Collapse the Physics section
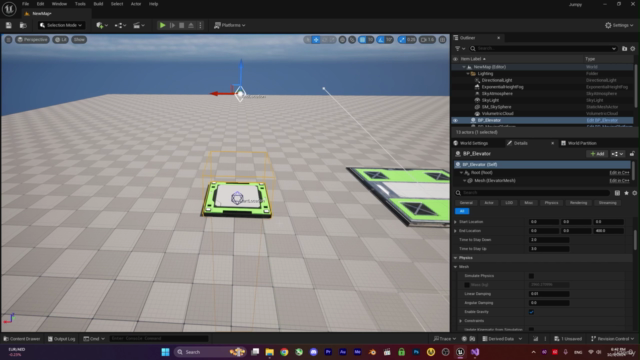The height and width of the screenshot is (360, 640). click(456, 258)
